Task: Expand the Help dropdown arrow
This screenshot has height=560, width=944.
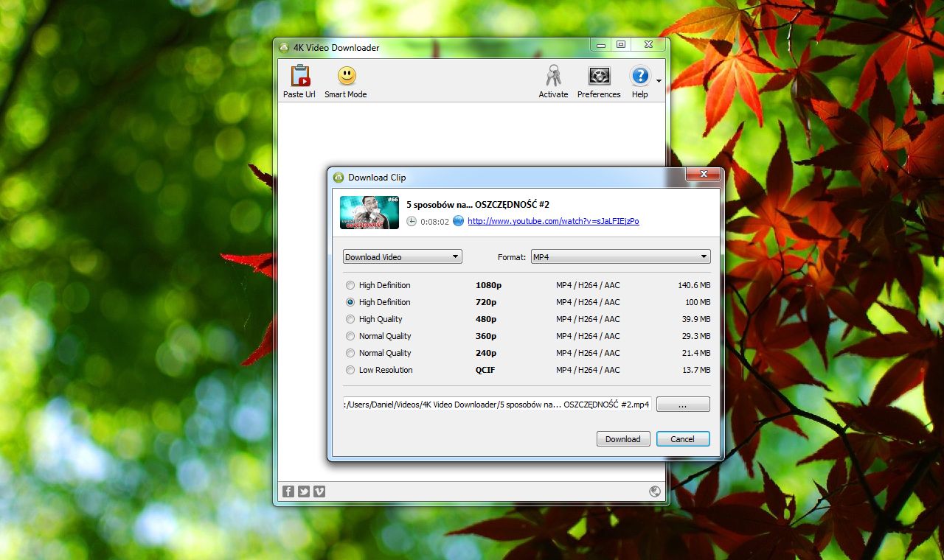Action: click(x=659, y=81)
